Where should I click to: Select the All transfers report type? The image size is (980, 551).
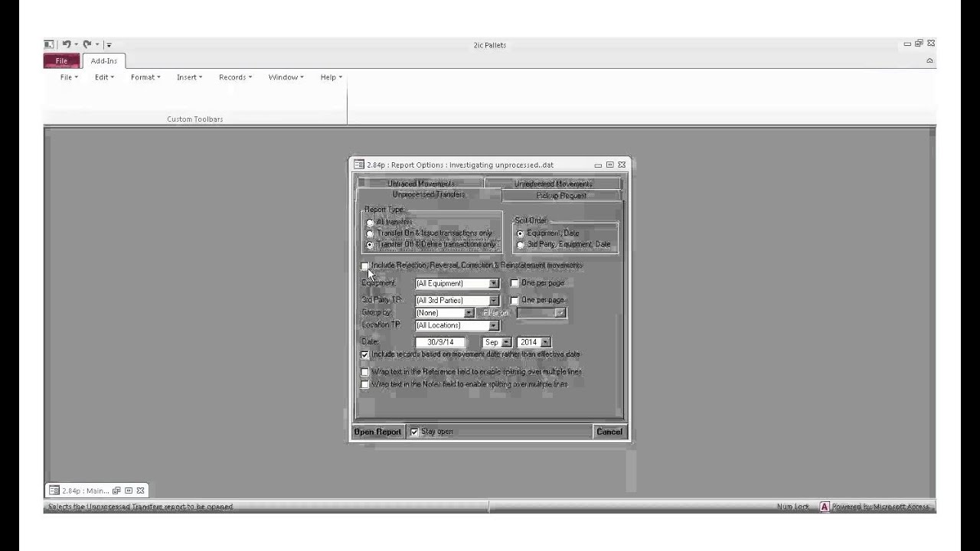[x=371, y=223]
